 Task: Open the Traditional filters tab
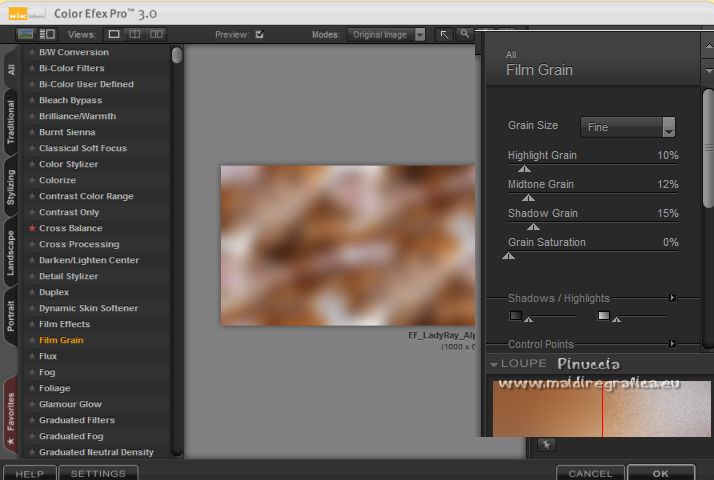11,122
